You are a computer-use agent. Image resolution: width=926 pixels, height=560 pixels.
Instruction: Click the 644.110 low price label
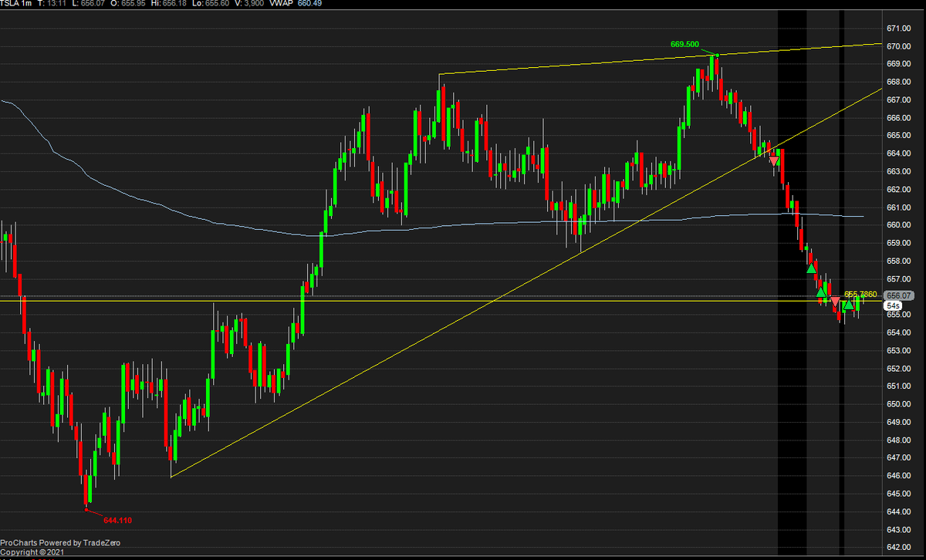pyautogui.click(x=117, y=521)
